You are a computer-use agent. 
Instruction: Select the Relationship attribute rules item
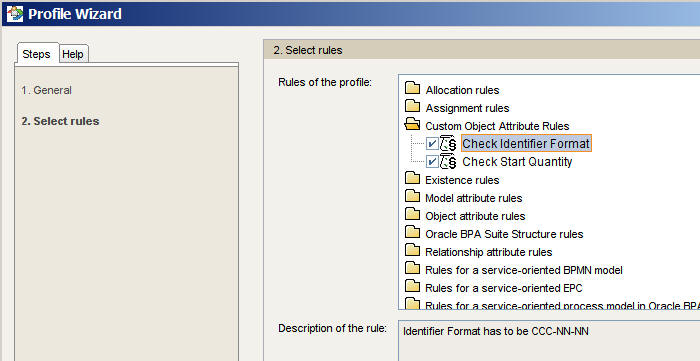[x=488, y=252]
